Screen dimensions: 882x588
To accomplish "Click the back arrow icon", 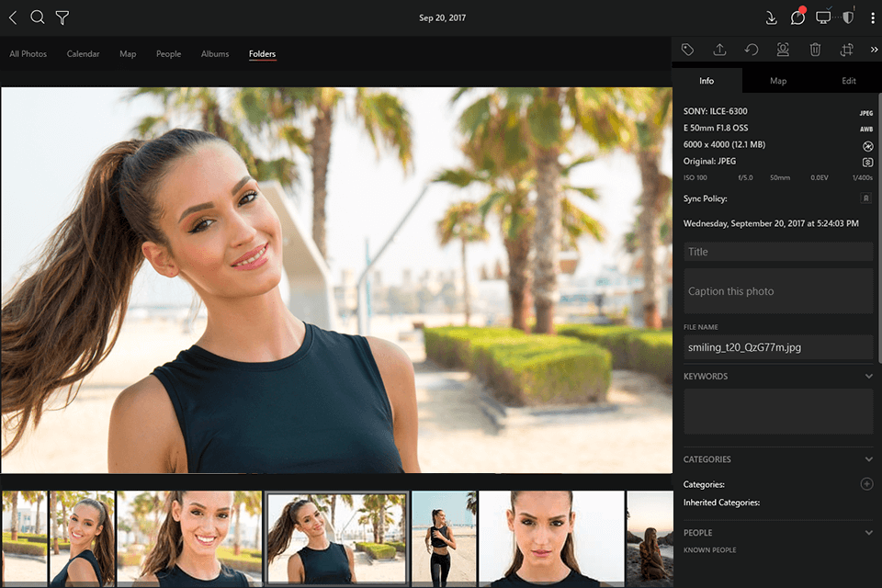I will point(13,17).
